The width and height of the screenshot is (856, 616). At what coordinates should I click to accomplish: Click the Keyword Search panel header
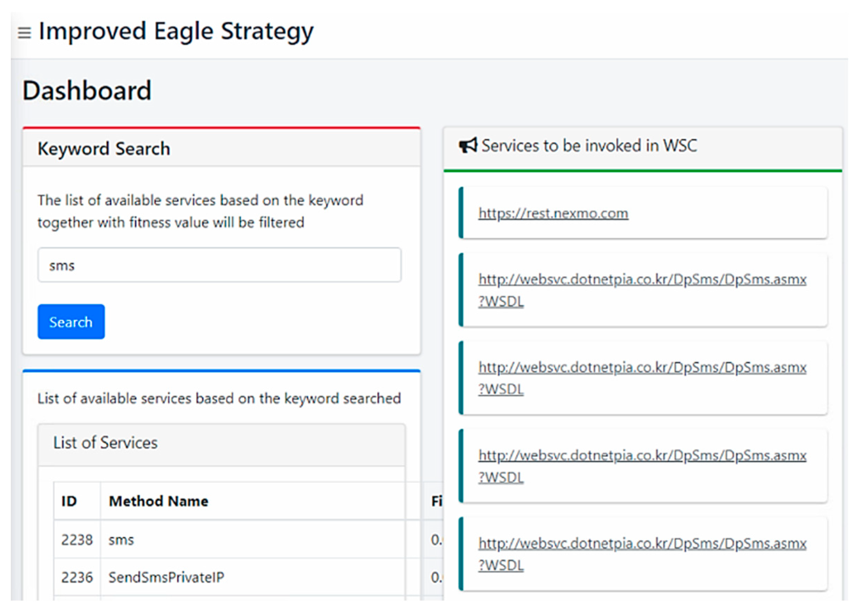(104, 148)
